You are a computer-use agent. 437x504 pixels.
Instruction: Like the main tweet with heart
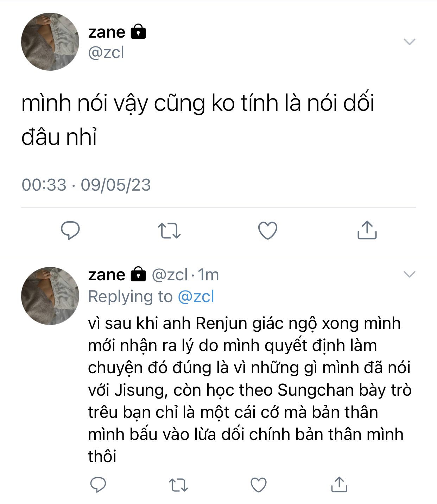point(268,231)
